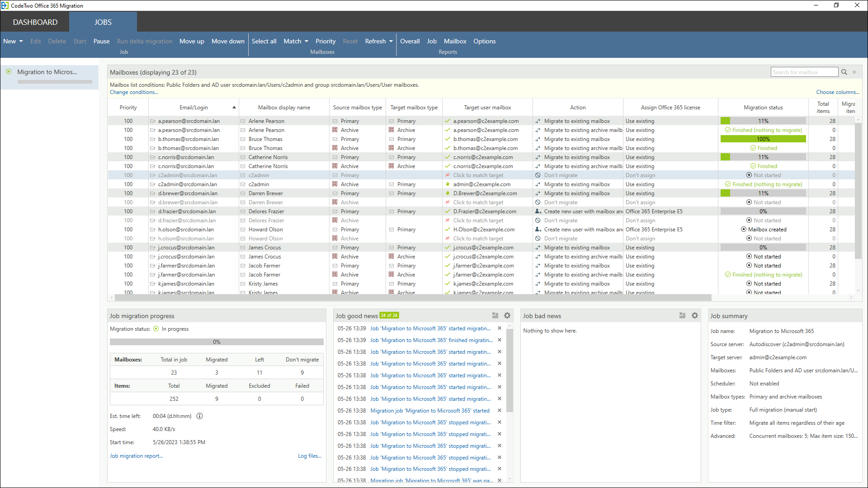Open Job good news settings gear
Viewport: 868px width, 488px height.
[507, 316]
